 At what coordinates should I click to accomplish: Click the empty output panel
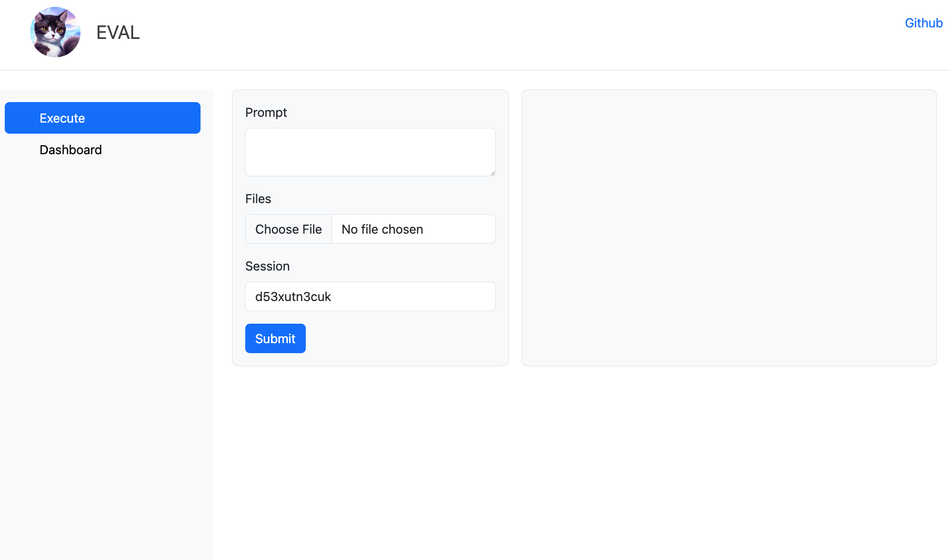[728, 227]
